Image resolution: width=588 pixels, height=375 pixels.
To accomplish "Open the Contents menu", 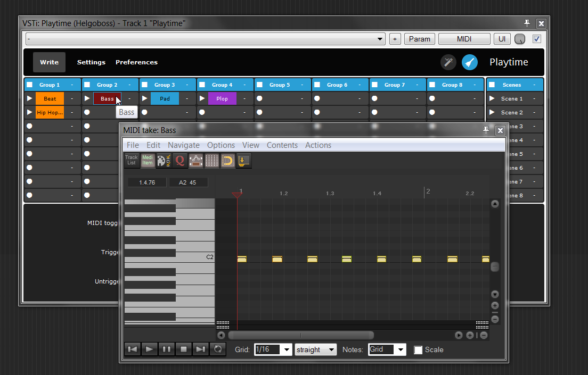I will tap(282, 145).
